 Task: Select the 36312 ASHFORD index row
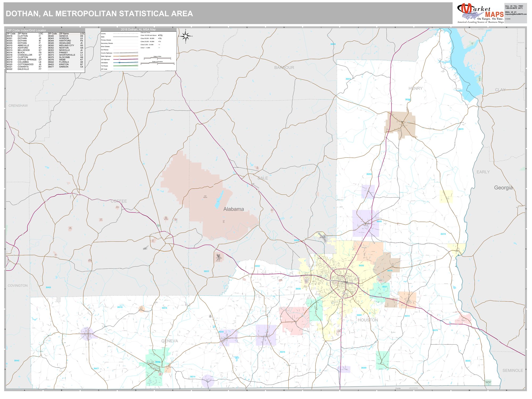24,48
